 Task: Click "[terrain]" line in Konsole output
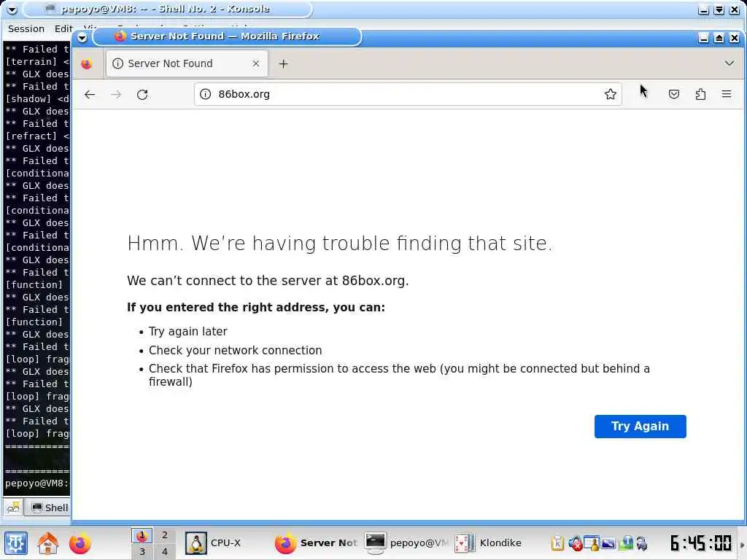[36, 61]
